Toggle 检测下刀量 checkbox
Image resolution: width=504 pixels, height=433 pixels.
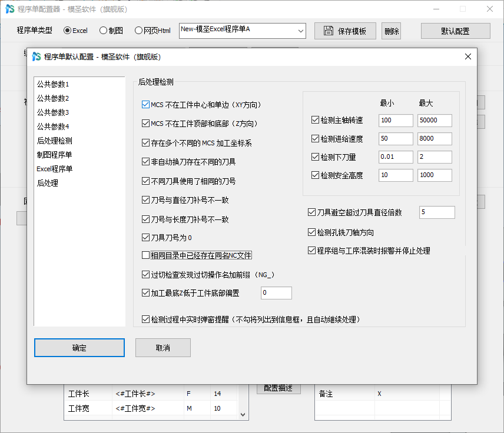pyautogui.click(x=315, y=157)
